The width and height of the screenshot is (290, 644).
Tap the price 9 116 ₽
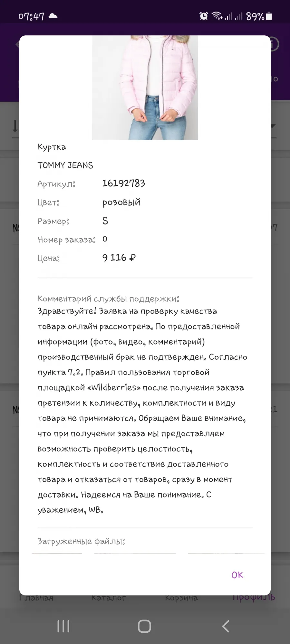[119, 258]
